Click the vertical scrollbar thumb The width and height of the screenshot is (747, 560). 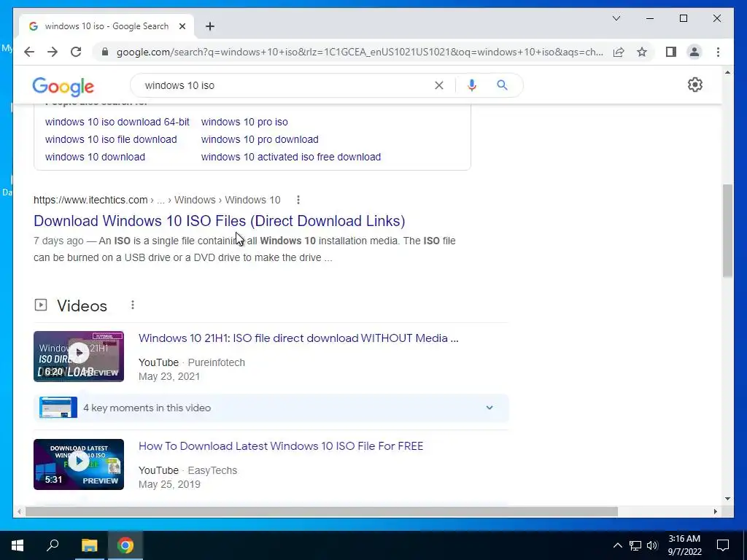pyautogui.click(x=727, y=231)
